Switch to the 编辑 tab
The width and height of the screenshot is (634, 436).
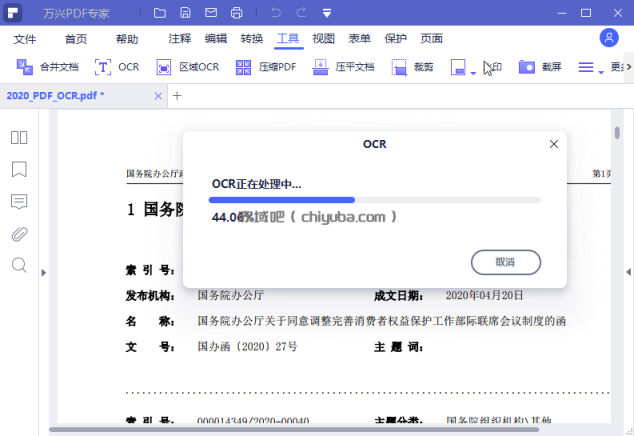216,38
